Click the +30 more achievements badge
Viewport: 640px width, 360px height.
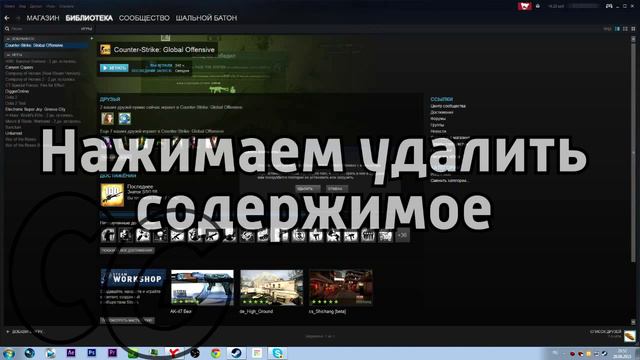[402, 235]
